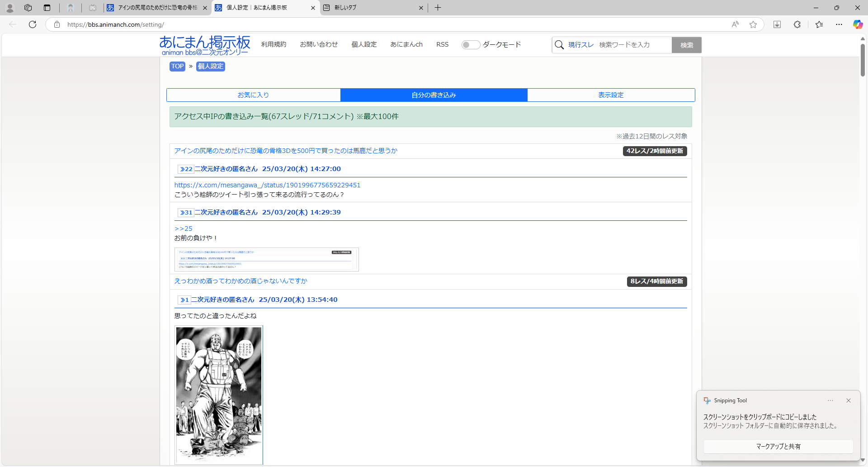Open the screenshot thumbnail in comment 31
Screen dimensions: 868x467
pos(267,259)
